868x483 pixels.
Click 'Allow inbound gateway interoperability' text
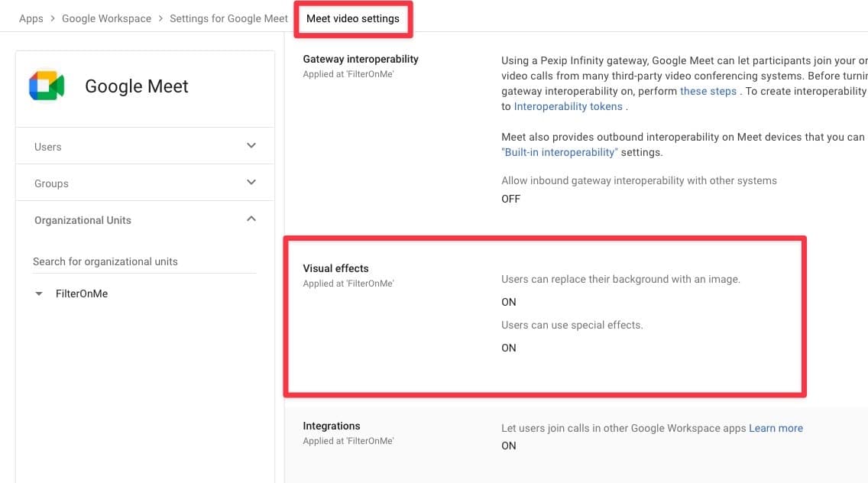[639, 180]
